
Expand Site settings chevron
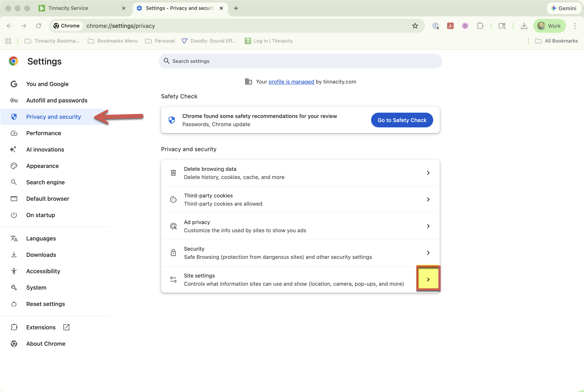(428, 279)
